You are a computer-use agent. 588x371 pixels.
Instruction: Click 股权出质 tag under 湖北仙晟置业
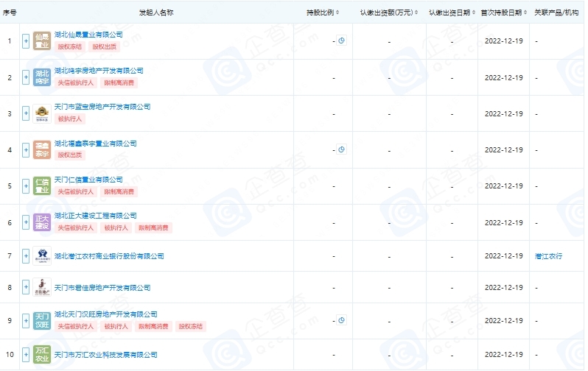tap(104, 46)
